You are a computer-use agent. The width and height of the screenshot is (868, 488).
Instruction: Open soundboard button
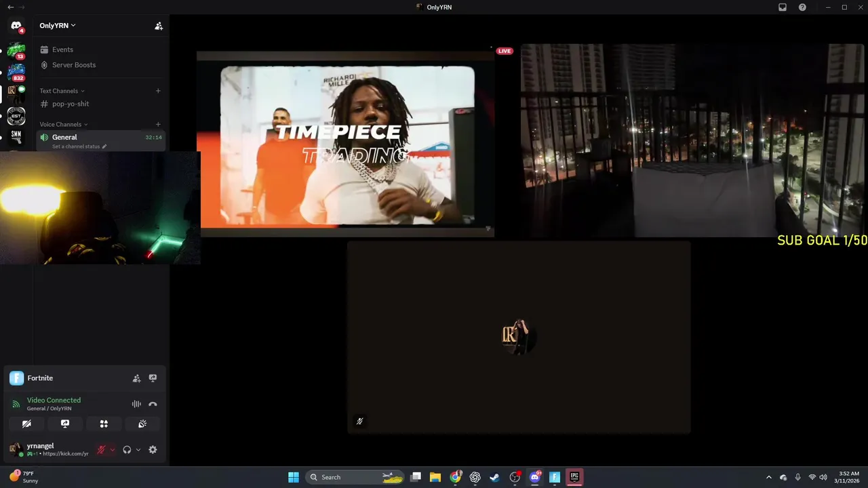click(142, 424)
